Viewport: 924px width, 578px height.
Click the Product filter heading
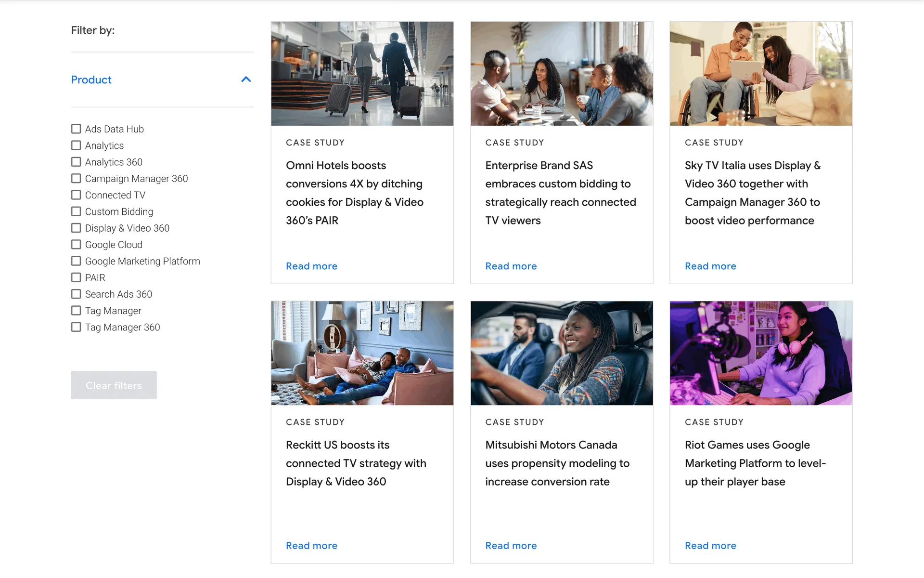pyautogui.click(x=91, y=79)
